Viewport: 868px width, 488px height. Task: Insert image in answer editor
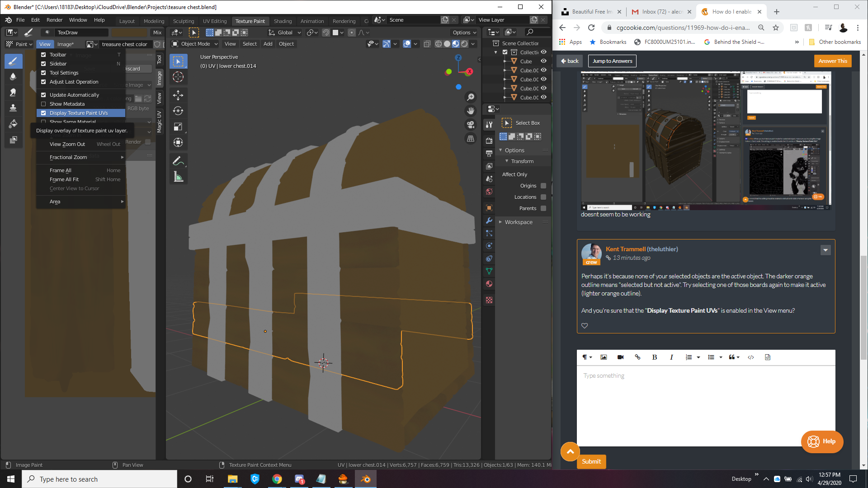coord(604,357)
